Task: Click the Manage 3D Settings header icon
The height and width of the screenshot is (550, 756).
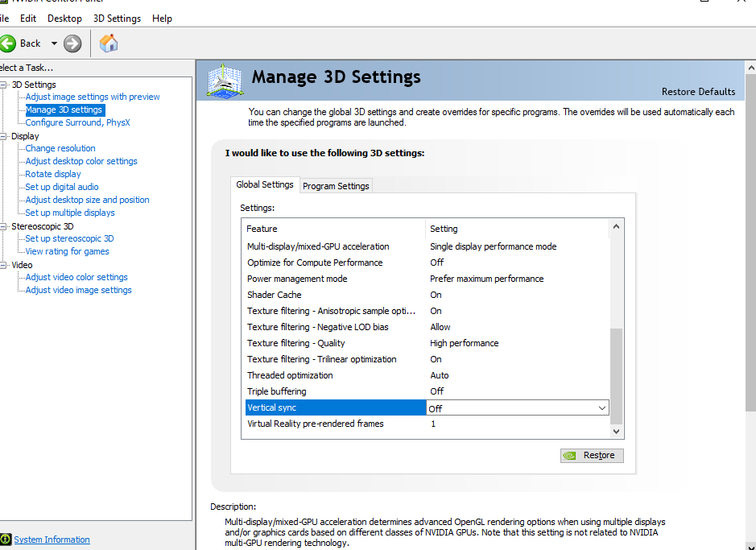Action: pos(225,81)
